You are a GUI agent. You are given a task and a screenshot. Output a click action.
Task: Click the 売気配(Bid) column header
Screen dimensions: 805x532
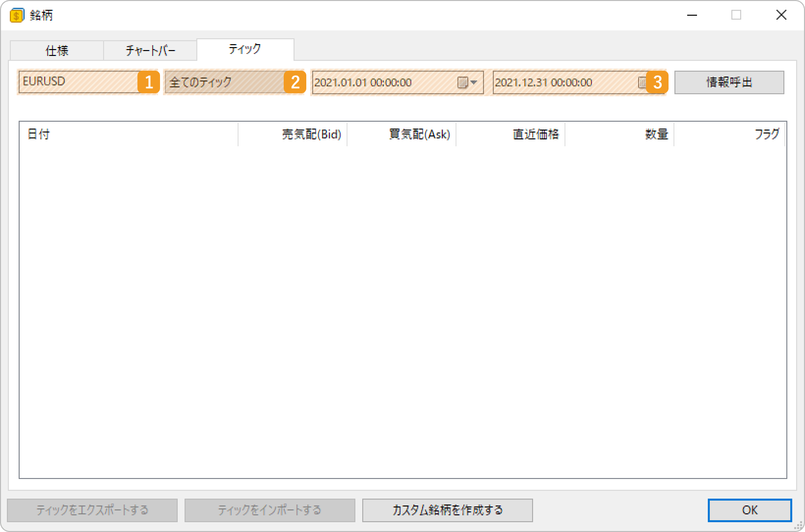[293, 134]
